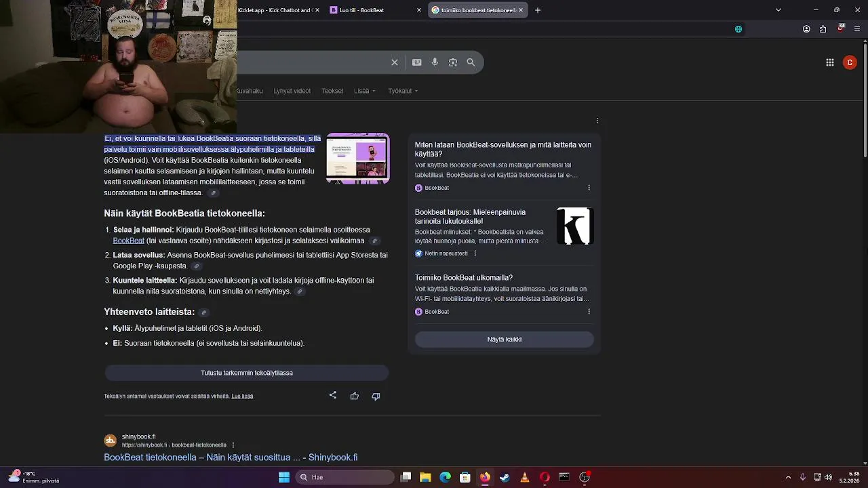Open the Firefox hamburger menu
The height and width of the screenshot is (488, 868).
click(858, 29)
